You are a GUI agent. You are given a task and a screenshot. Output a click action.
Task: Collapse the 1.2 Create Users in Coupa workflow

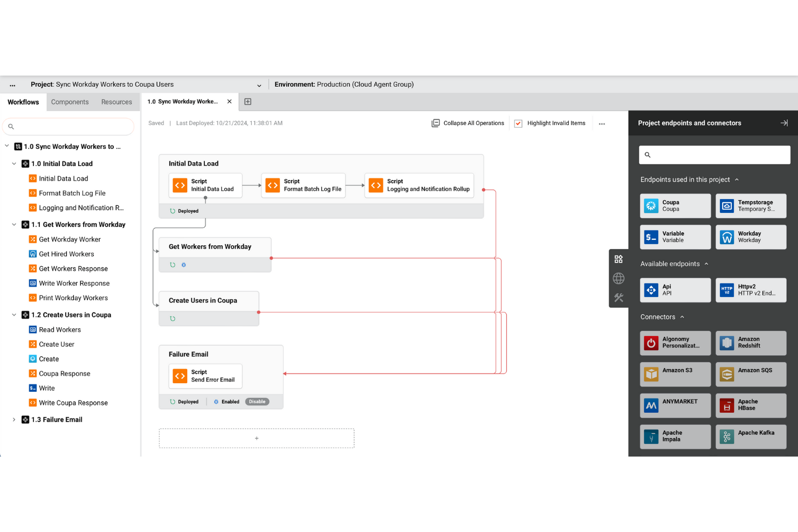pos(14,315)
